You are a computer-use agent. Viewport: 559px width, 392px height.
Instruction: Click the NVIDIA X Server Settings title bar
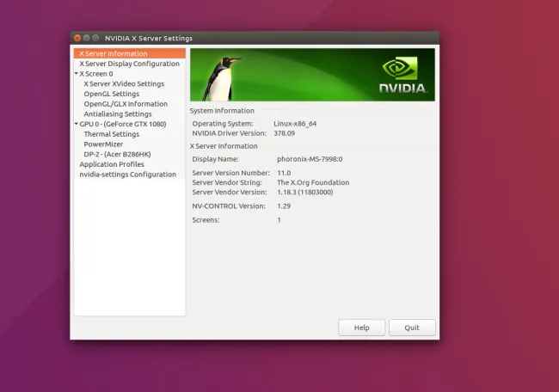pyautogui.click(x=255, y=38)
